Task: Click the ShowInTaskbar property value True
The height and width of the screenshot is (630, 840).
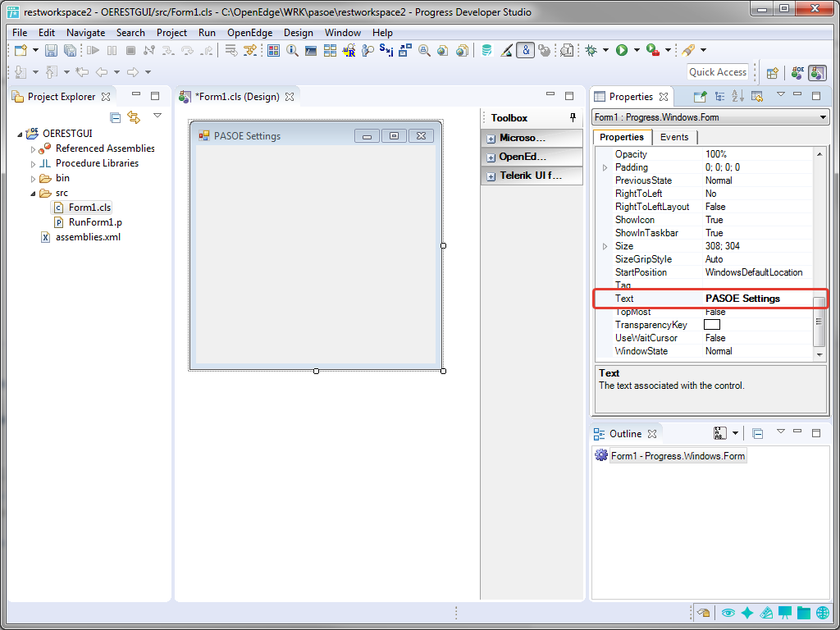Action: 714,233
